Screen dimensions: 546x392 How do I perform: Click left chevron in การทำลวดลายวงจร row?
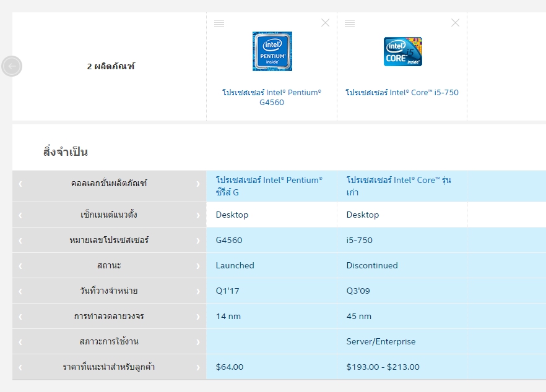click(x=20, y=317)
